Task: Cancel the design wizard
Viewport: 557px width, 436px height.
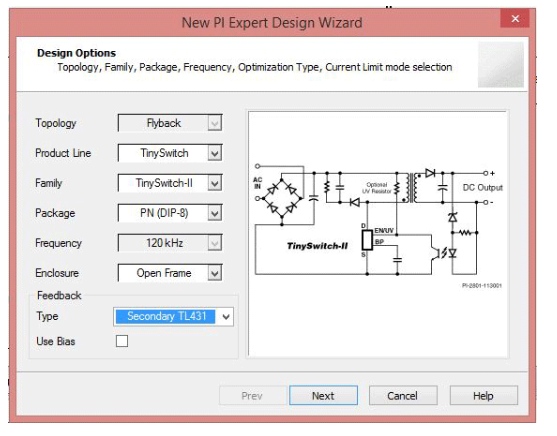Action: click(403, 395)
